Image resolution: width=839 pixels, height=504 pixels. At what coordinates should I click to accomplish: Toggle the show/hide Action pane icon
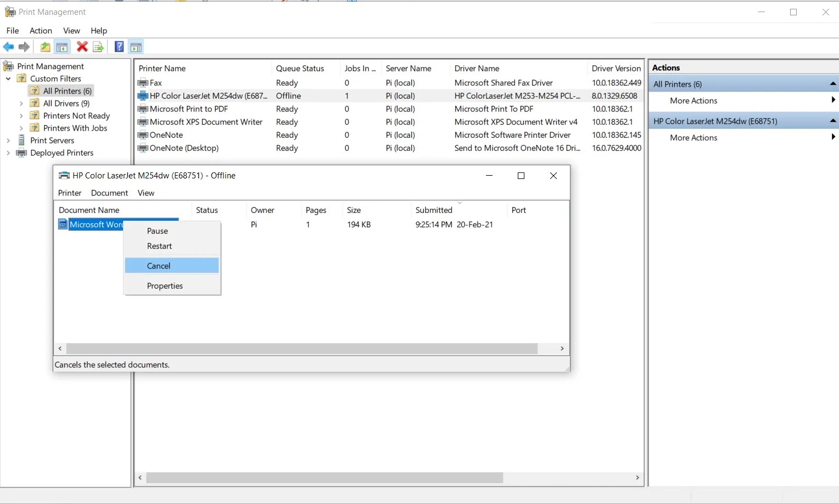(136, 47)
